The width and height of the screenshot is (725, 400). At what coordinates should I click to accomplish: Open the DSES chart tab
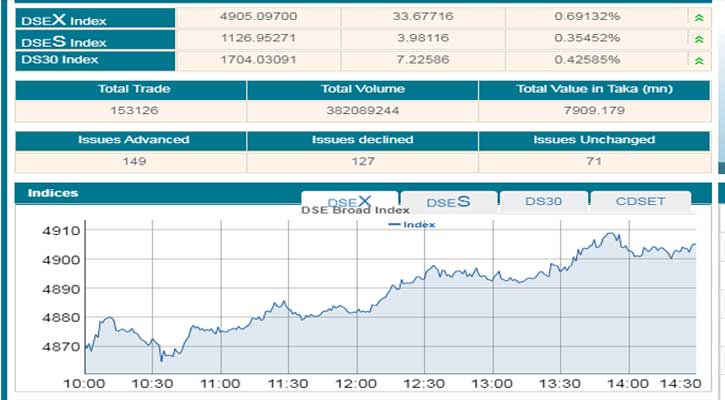(448, 202)
